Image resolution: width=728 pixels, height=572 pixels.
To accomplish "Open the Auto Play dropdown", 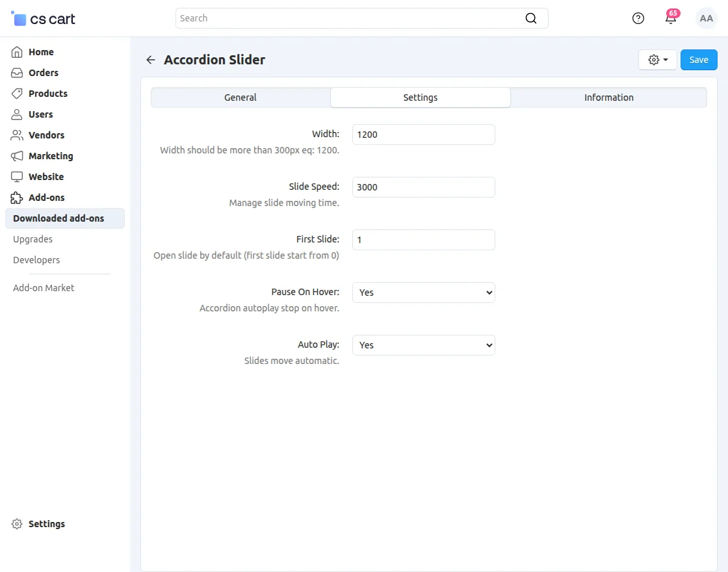I will coord(423,344).
